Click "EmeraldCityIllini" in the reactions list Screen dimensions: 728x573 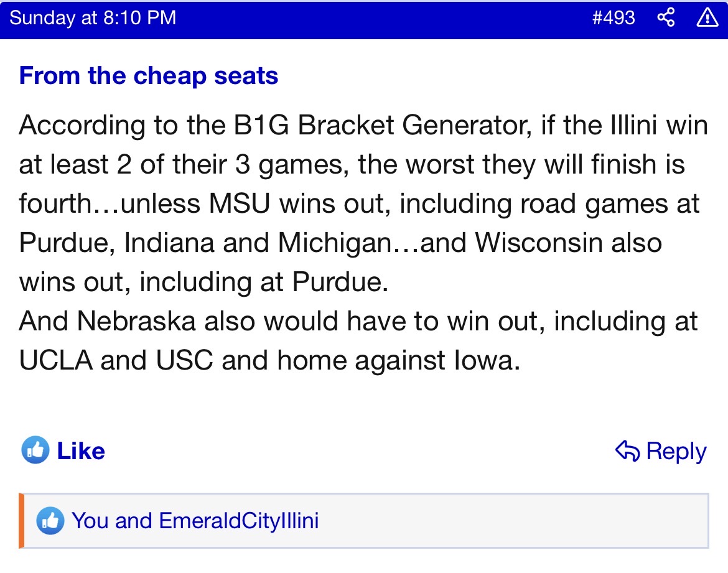coord(239,521)
